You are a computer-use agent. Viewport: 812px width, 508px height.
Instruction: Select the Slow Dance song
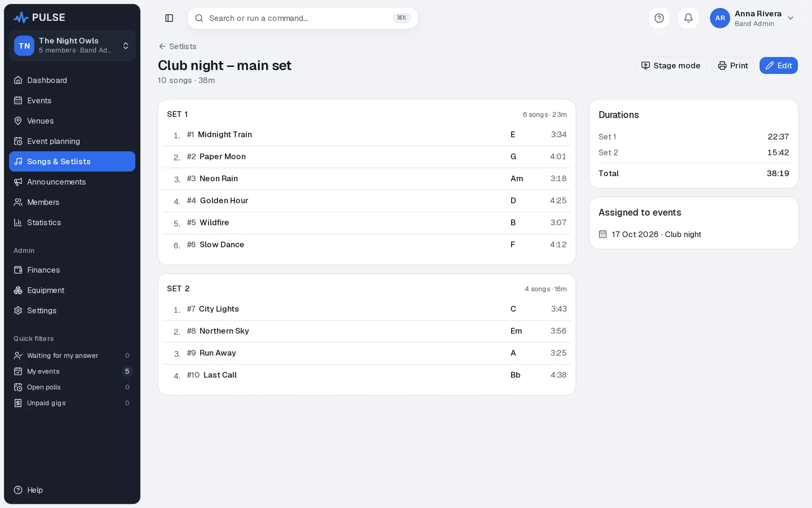(x=367, y=245)
